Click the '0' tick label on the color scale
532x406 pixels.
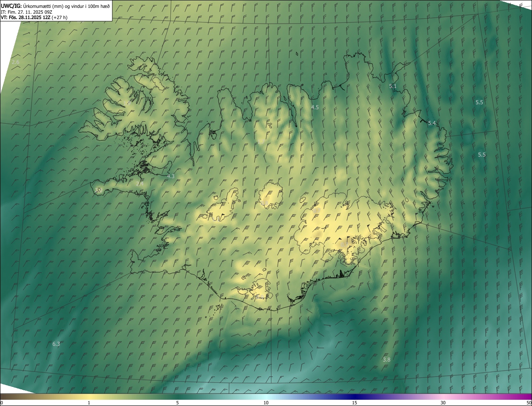pos(2,403)
